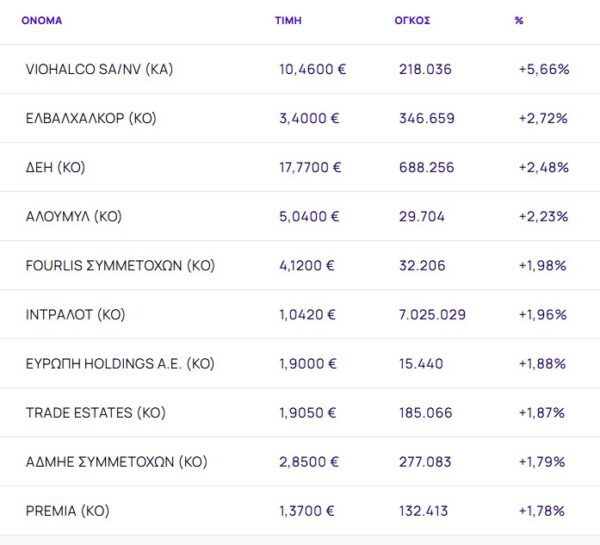The height and width of the screenshot is (545, 600).
Task: Open the ΔΕΗ (ΚΟ) stock entry
Action: click(56, 167)
